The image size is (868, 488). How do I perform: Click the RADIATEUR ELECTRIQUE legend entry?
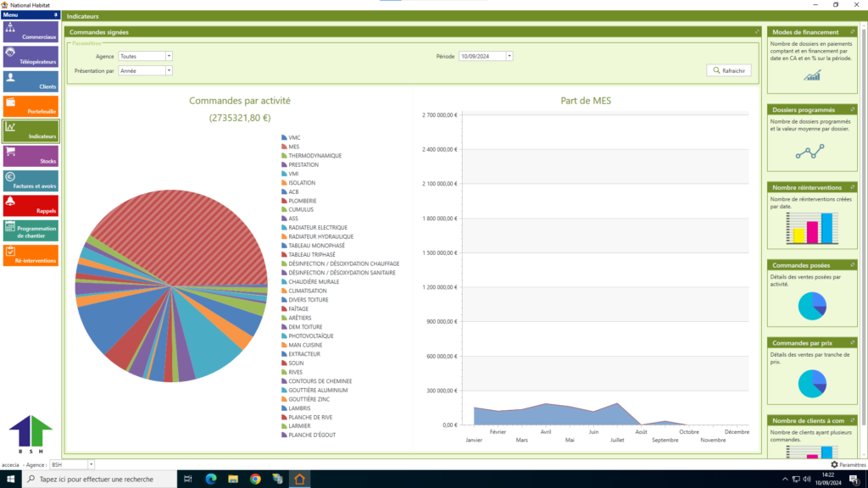314,227
